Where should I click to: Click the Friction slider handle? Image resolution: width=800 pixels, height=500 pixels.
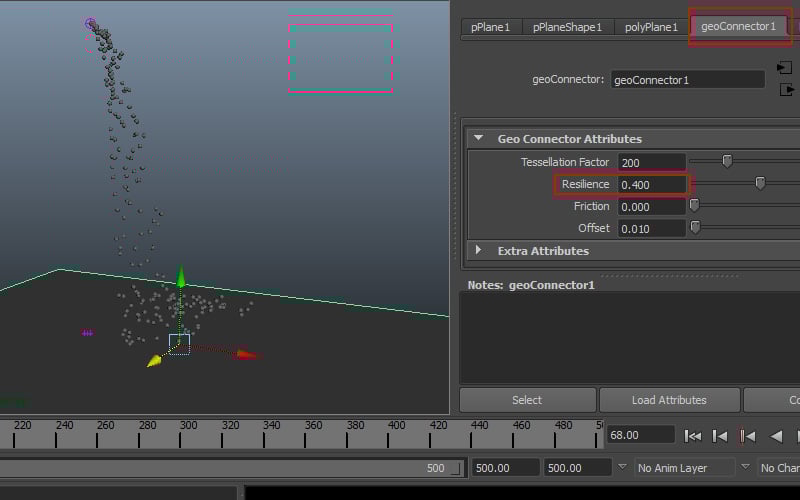pyautogui.click(x=694, y=205)
